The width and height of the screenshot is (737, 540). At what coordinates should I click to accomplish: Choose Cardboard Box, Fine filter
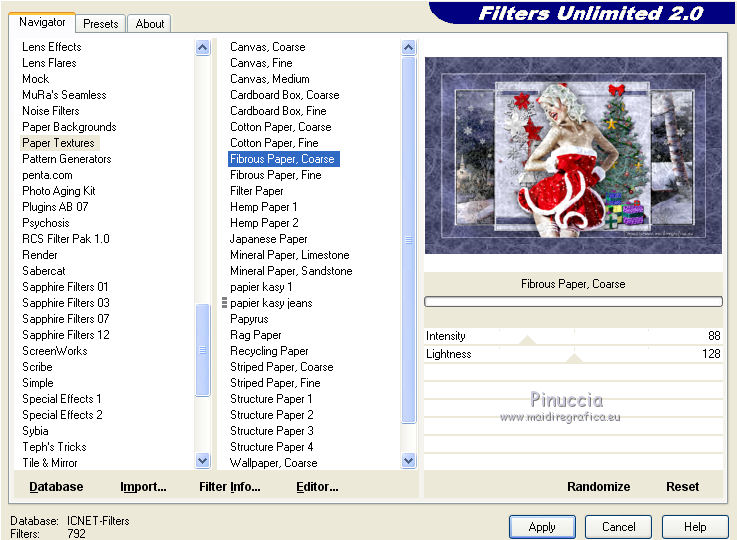click(278, 111)
